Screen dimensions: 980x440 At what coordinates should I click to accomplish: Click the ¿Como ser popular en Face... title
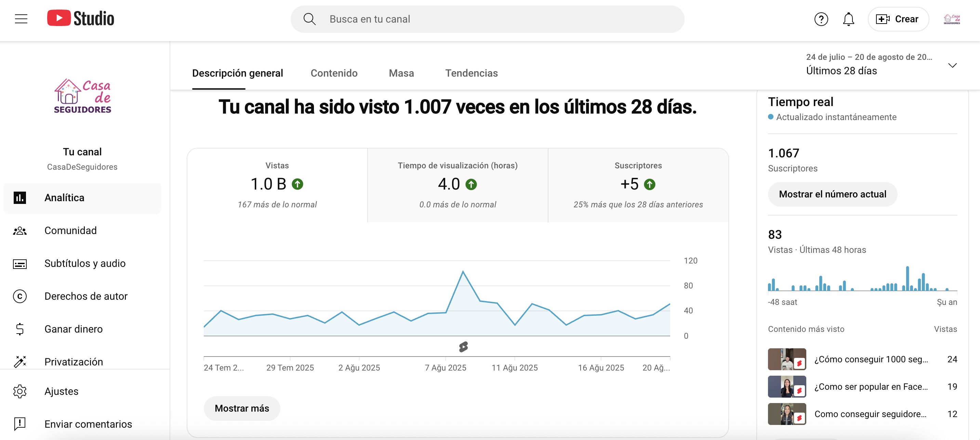(871, 386)
